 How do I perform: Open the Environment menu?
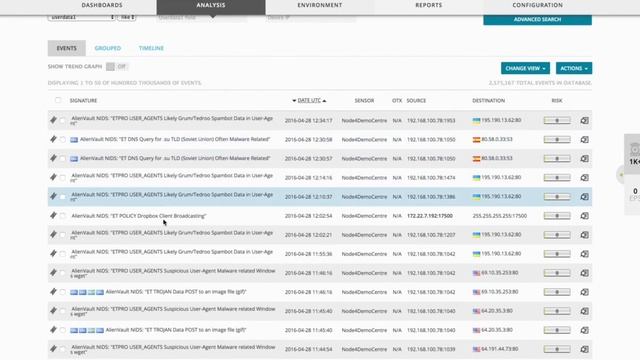[x=320, y=5]
